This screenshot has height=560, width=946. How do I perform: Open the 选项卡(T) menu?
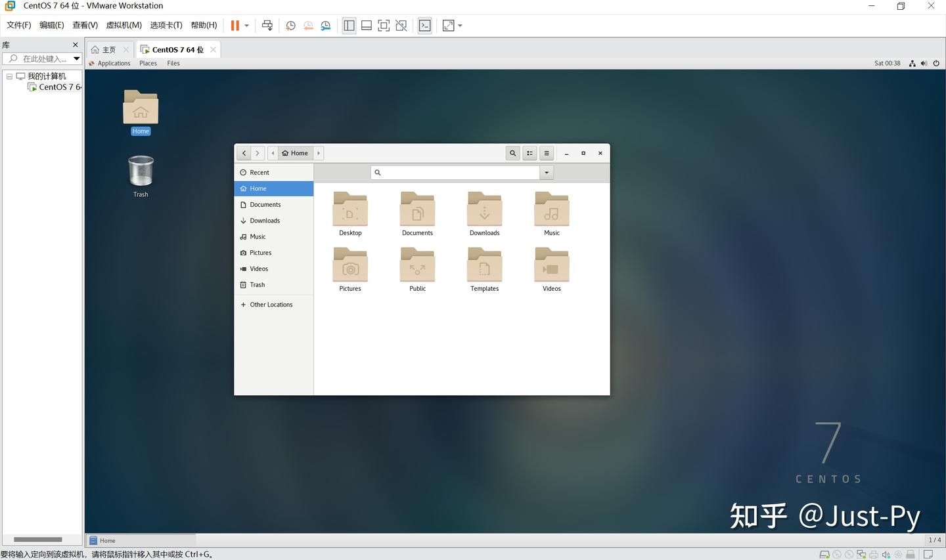click(166, 25)
